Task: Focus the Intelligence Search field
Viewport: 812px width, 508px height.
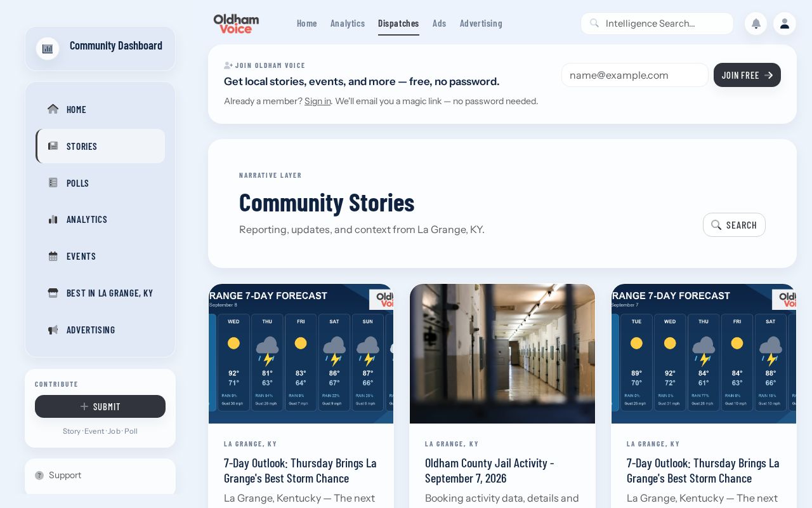Action: [657, 23]
